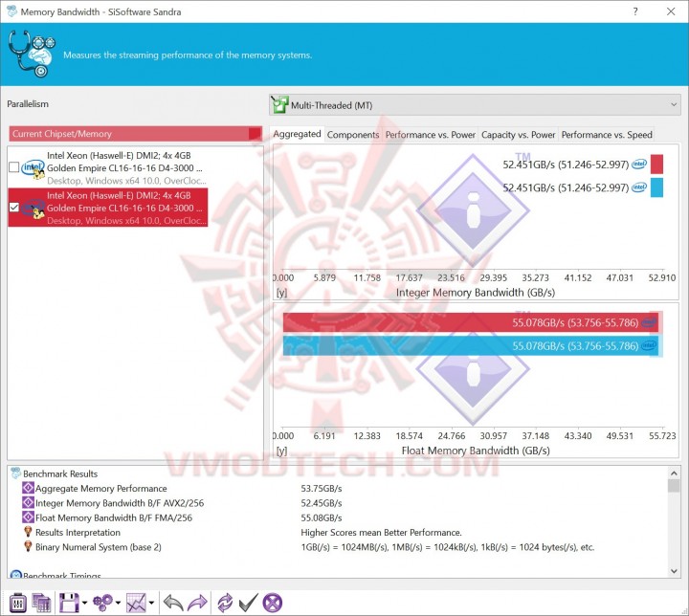
Task: Click the Float Memory Bandwidth value 55.08GB/s
Action: [x=322, y=517]
